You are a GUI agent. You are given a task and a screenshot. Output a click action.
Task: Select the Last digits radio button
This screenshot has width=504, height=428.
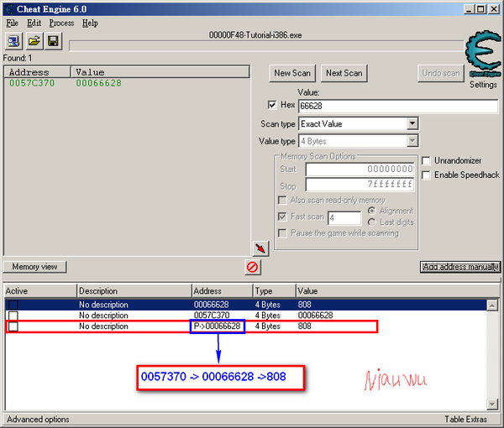tap(371, 222)
